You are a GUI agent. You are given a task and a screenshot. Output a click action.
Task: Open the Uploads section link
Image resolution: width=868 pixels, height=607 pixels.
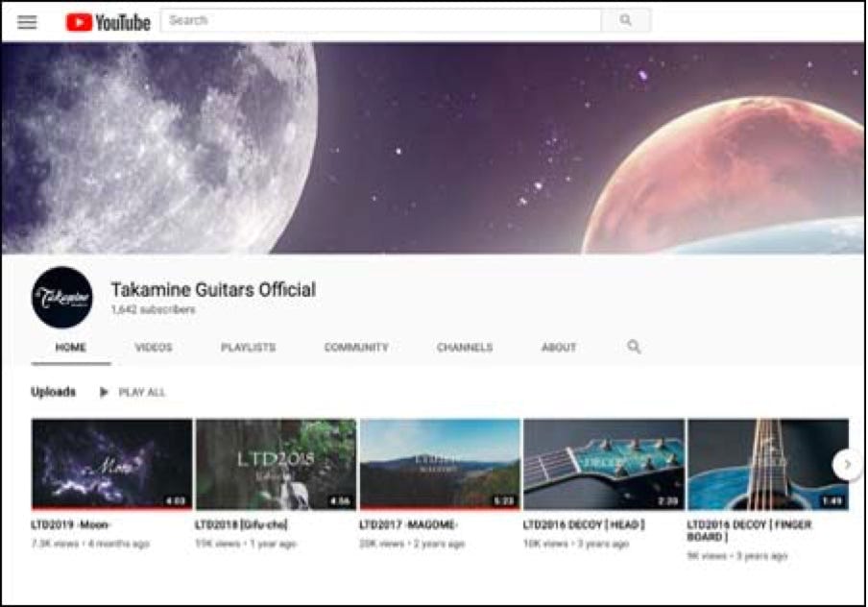point(53,392)
